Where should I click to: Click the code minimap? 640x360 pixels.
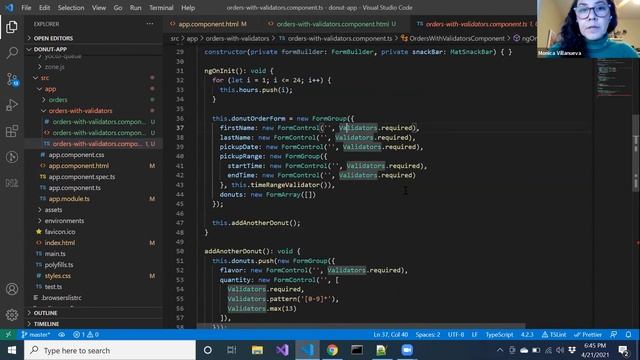tap(613, 78)
